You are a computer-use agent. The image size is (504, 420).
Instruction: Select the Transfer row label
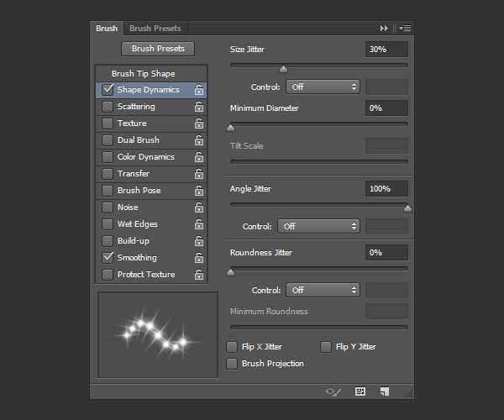click(x=134, y=174)
